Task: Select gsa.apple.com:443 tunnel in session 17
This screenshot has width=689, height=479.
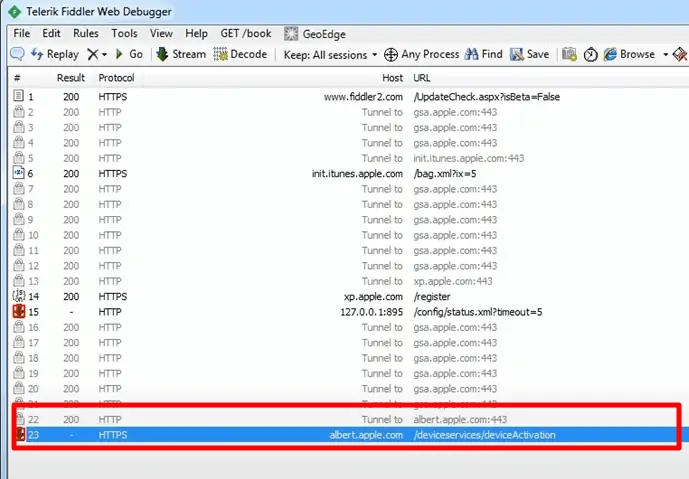Action: point(455,343)
